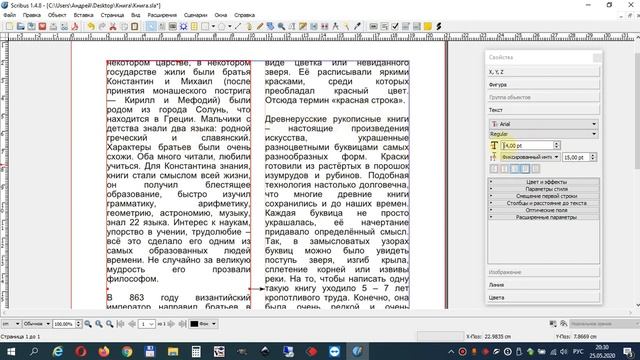Select the Link text frames tool

pos(314,27)
